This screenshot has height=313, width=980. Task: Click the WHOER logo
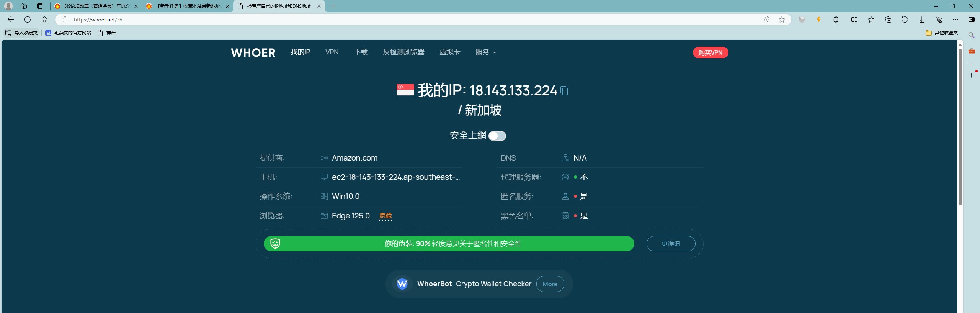(253, 52)
